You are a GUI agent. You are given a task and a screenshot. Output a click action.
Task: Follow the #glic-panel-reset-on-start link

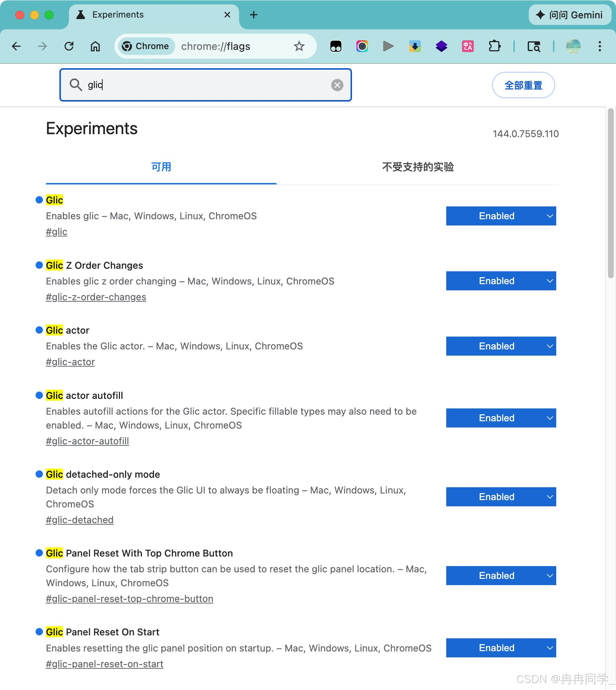coord(104,664)
